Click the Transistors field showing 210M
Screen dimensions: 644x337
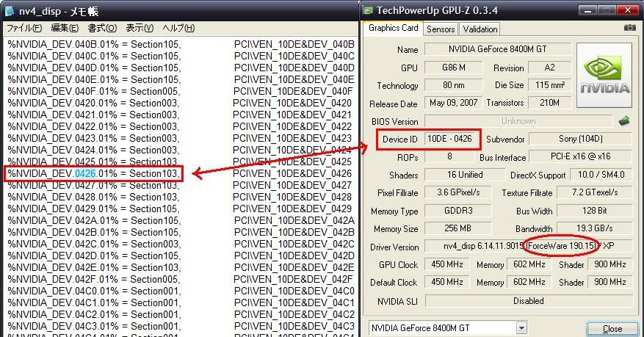[x=549, y=103]
